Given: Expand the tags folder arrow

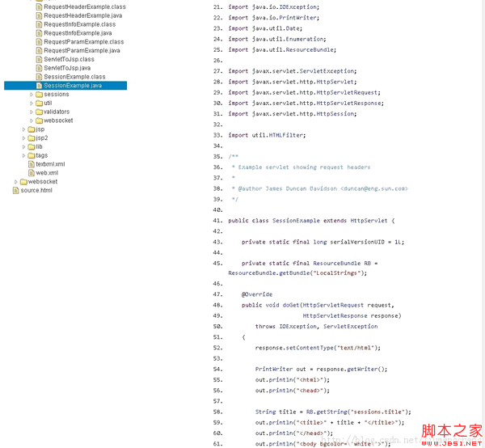Looking at the screenshot, I should tap(23, 155).
